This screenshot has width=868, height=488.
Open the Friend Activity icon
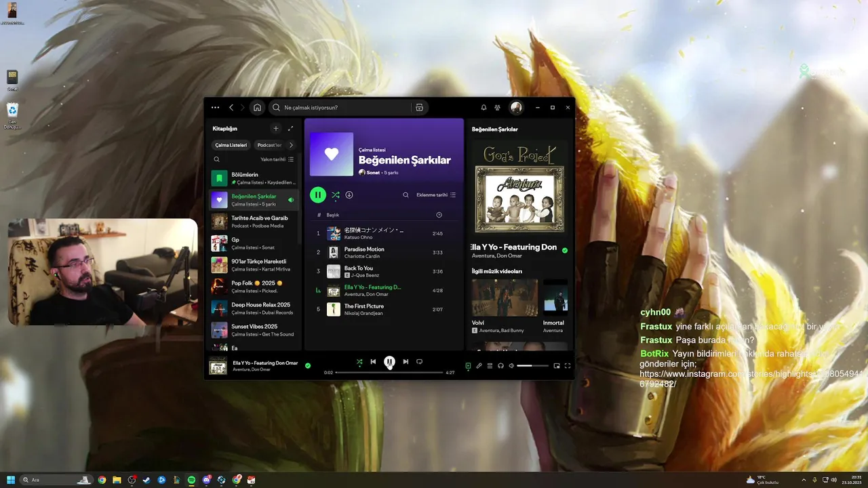(x=498, y=107)
